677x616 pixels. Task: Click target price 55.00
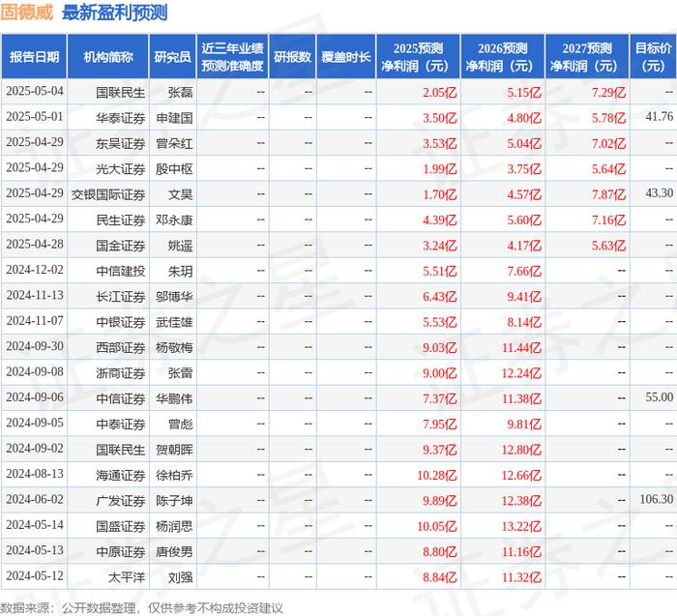(x=660, y=397)
